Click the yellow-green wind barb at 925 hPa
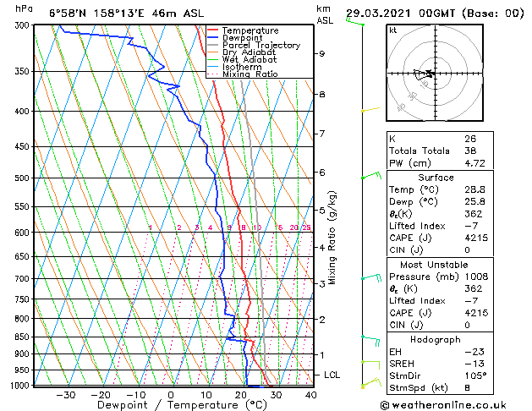The width and height of the screenshot is (532, 411). pos(370,364)
